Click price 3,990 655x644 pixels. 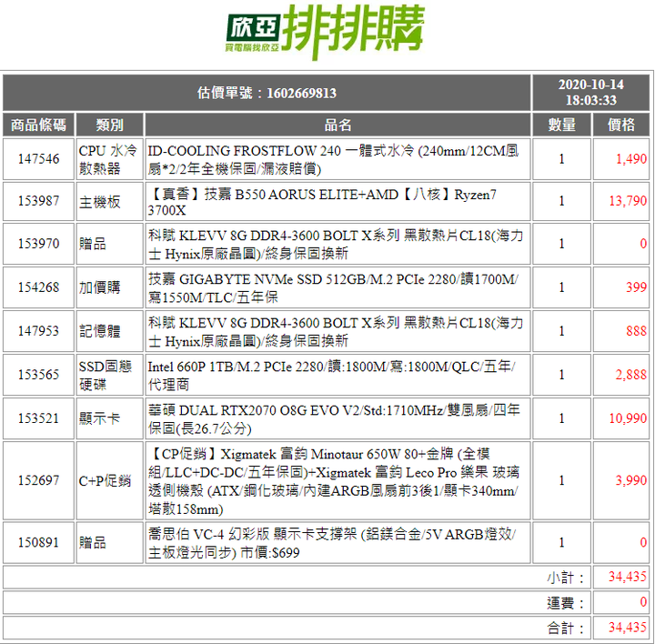[630, 480]
